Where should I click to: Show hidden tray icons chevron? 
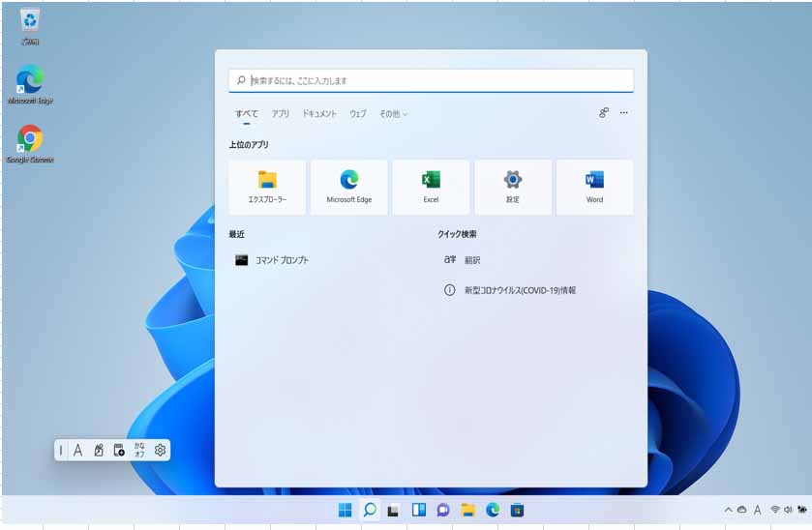pos(728,510)
